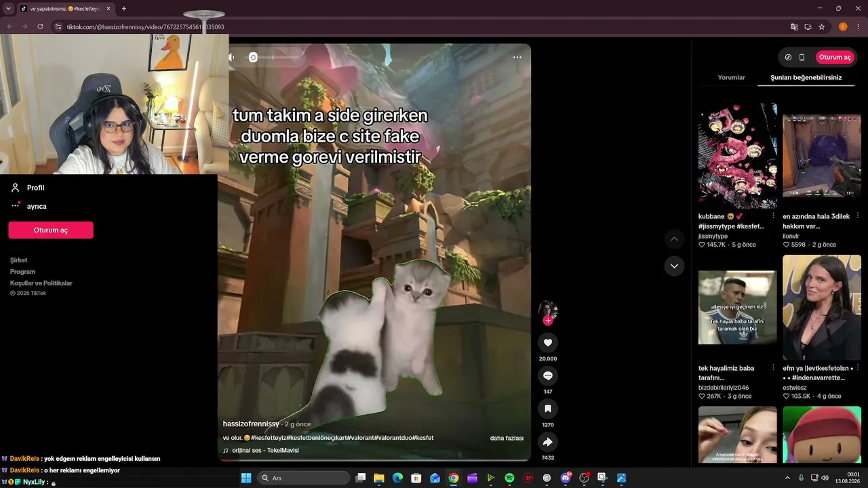Open Task View from the taskbar
The width and height of the screenshot is (868, 488).
tap(361, 478)
